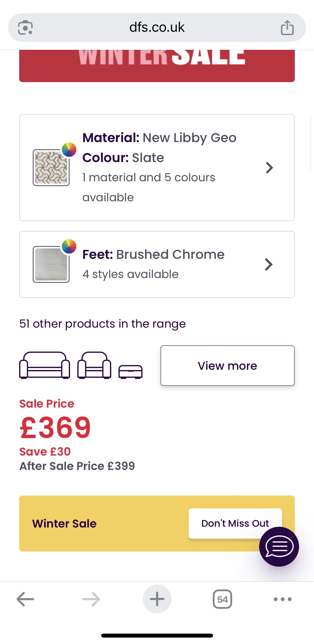The height and width of the screenshot is (644, 314).
Task: Tap the '51 other products in the range' text
Action: pos(103,324)
